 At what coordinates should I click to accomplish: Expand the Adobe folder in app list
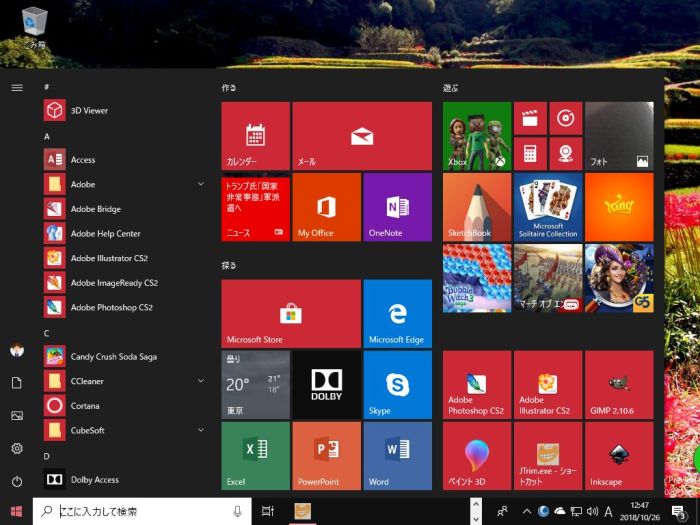(x=201, y=184)
